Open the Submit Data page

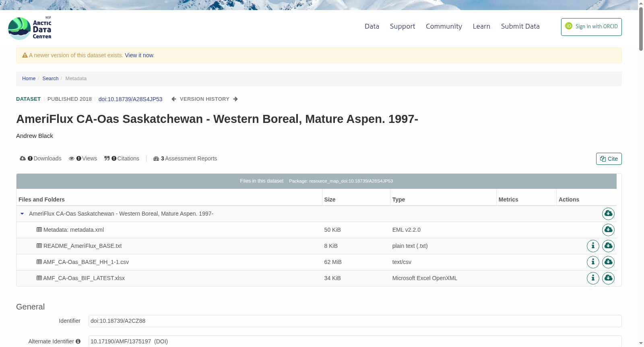tap(520, 26)
